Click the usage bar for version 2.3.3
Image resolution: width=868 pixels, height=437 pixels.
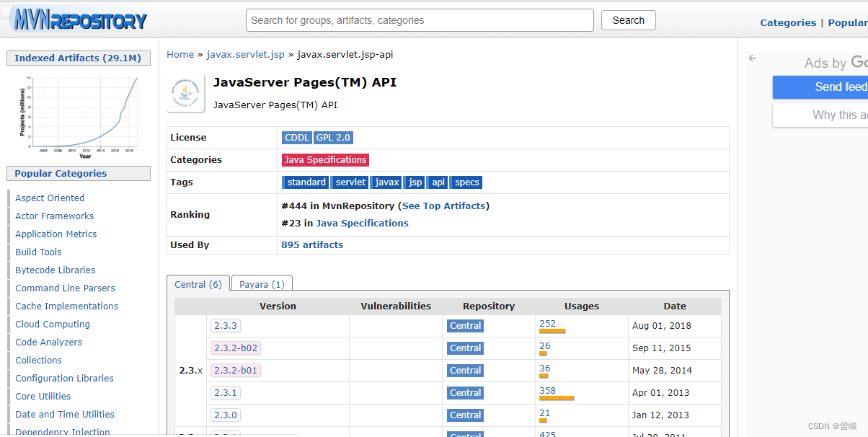tap(552, 331)
